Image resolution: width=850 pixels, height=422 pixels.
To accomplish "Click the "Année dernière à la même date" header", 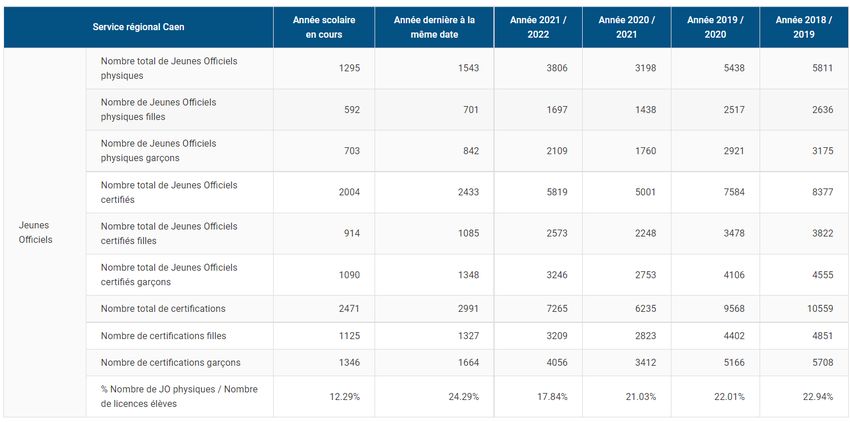I will pyautogui.click(x=434, y=27).
